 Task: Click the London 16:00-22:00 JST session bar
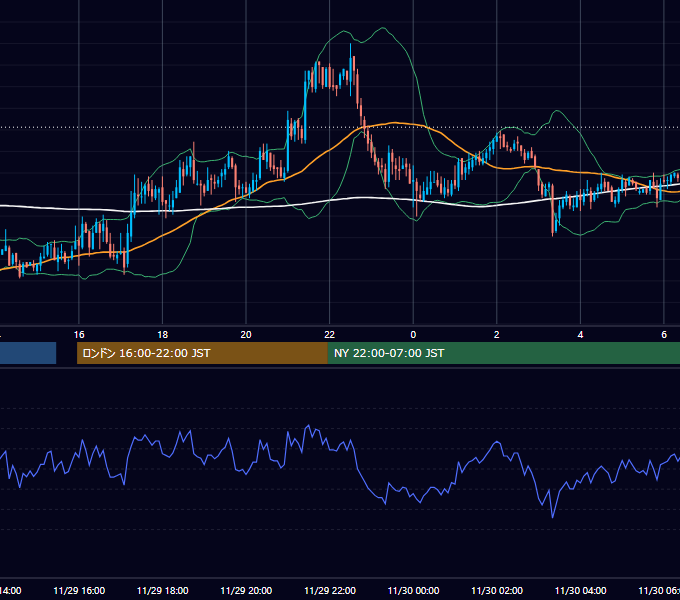[202, 353]
